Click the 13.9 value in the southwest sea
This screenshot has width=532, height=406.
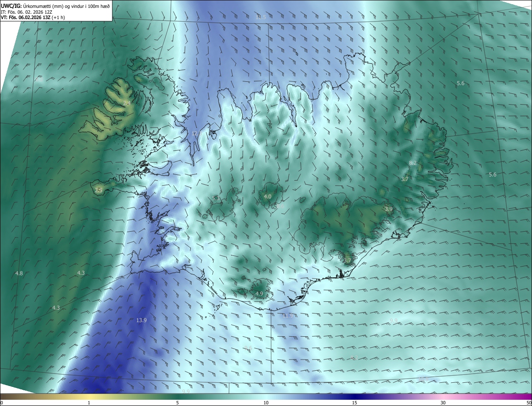click(142, 320)
